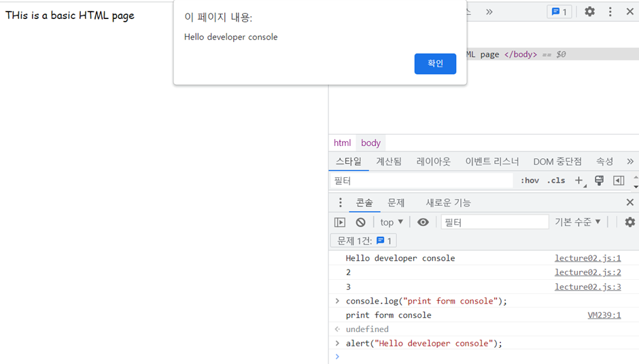Screen dimensions: 639x364
Task: Click the undefined return value
Action: tap(367, 329)
